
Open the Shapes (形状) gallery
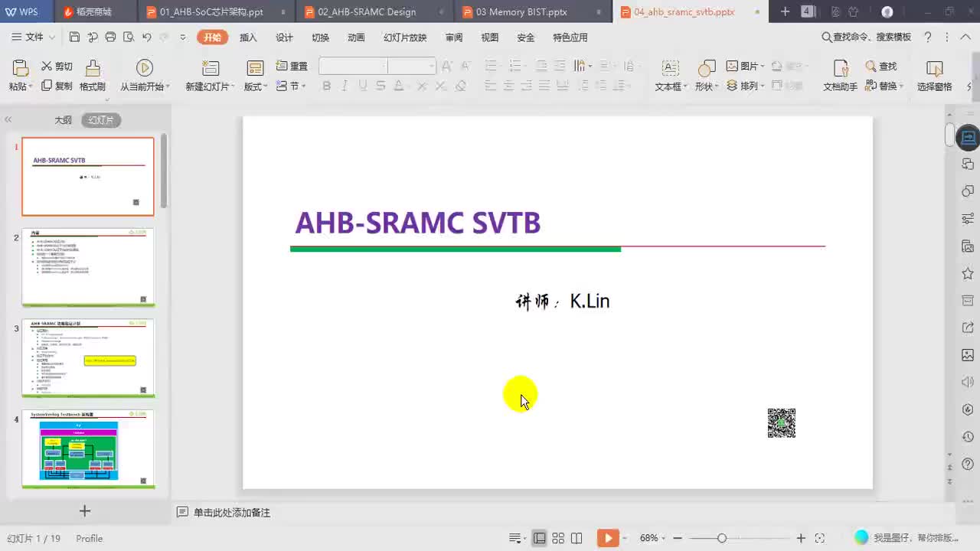click(x=706, y=76)
